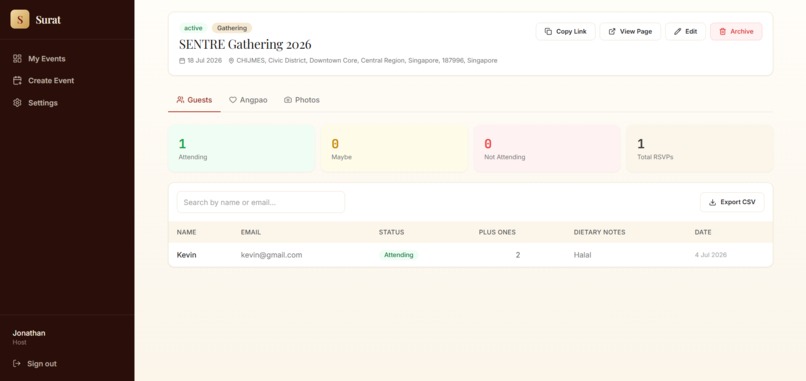Screen dimensions: 806x381
Task: Click the email kevin@gmail.com
Action: [x=271, y=255]
